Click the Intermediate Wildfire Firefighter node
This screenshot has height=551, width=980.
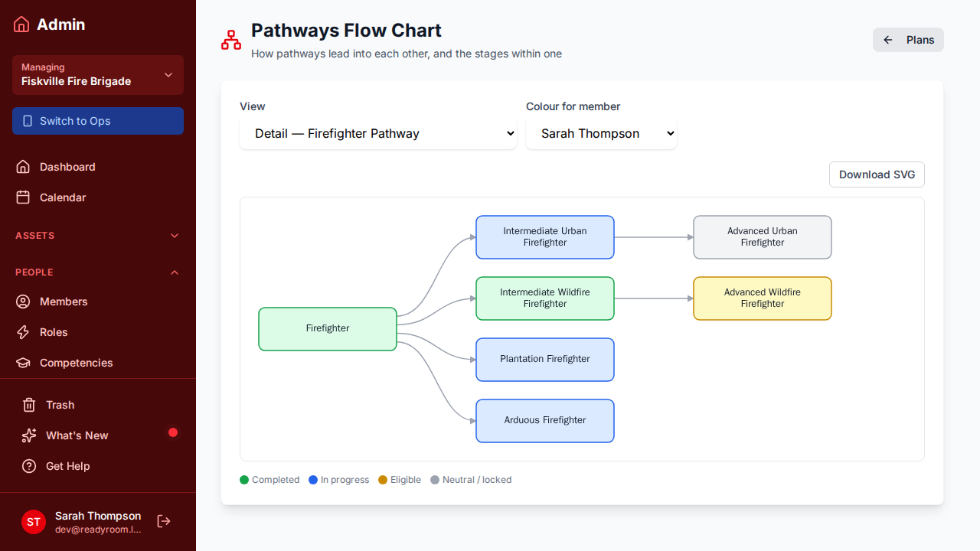coord(545,298)
